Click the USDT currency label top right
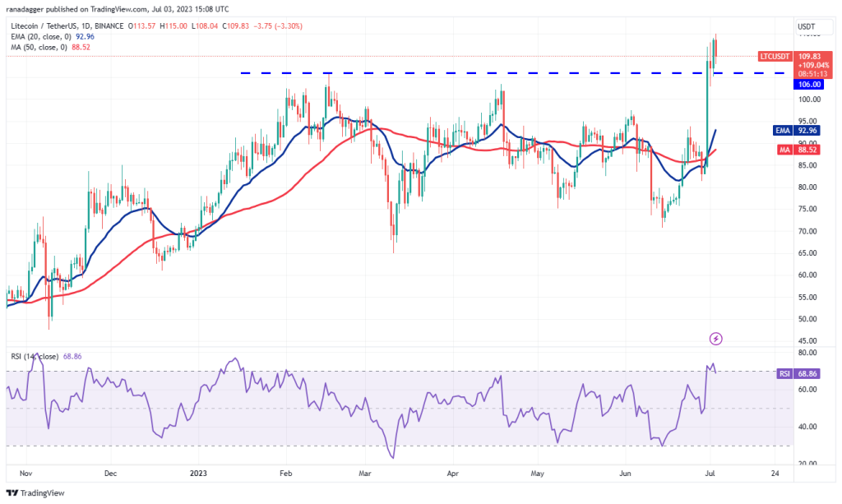The height and width of the screenshot is (504, 842). pos(808,26)
